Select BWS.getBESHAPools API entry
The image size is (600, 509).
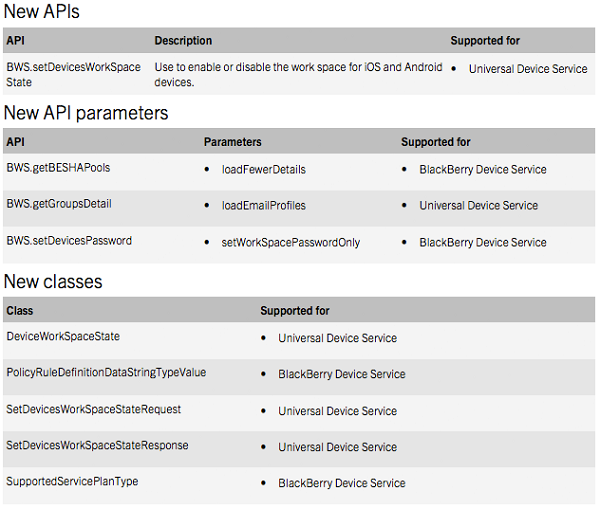pos(58,168)
